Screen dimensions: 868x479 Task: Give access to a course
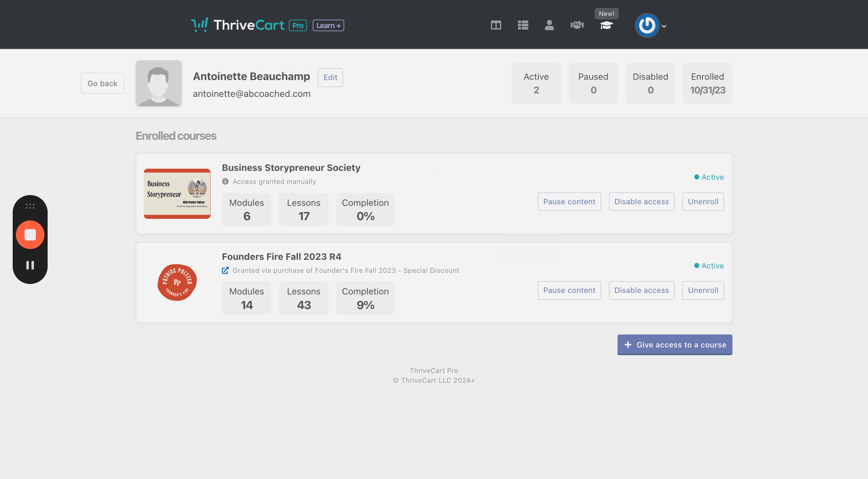click(x=675, y=345)
